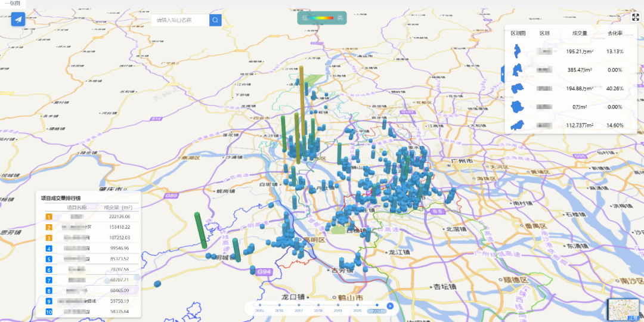The height and width of the screenshot is (322, 644).
Task: Click rank 1 badge in project ranking
Action: (49, 216)
